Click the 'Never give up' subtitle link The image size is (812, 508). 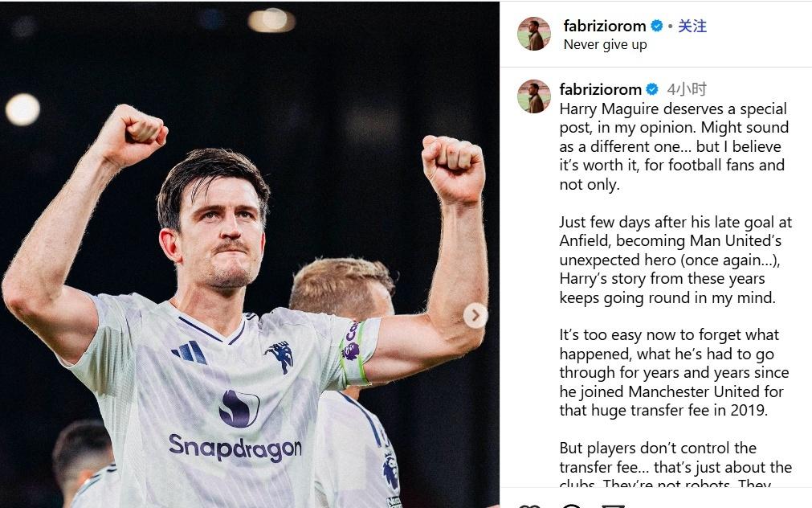605,44
